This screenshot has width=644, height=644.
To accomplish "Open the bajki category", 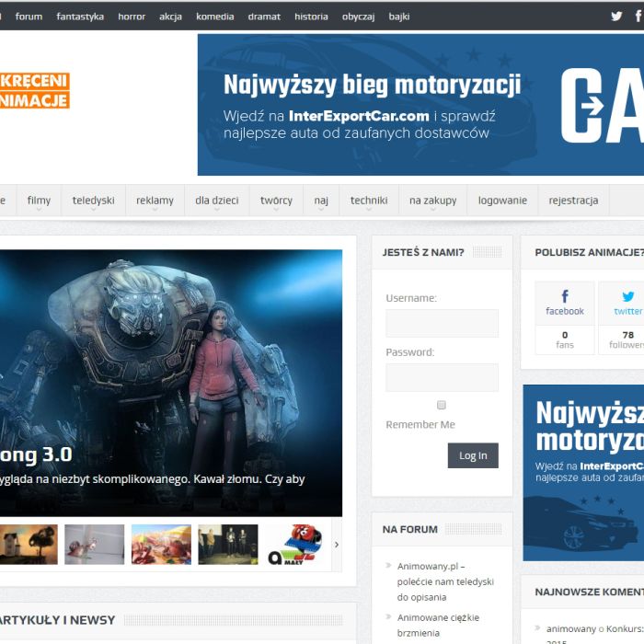I will pos(399,17).
